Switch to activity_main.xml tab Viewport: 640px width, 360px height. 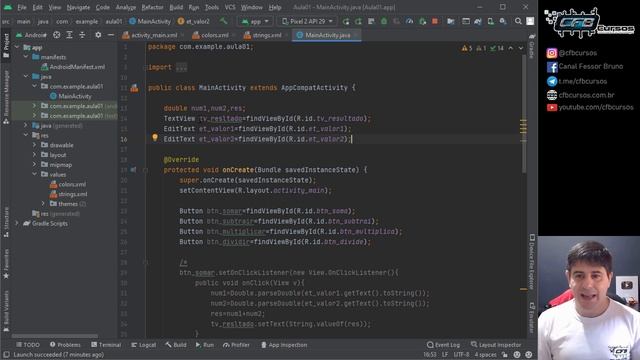(x=153, y=35)
